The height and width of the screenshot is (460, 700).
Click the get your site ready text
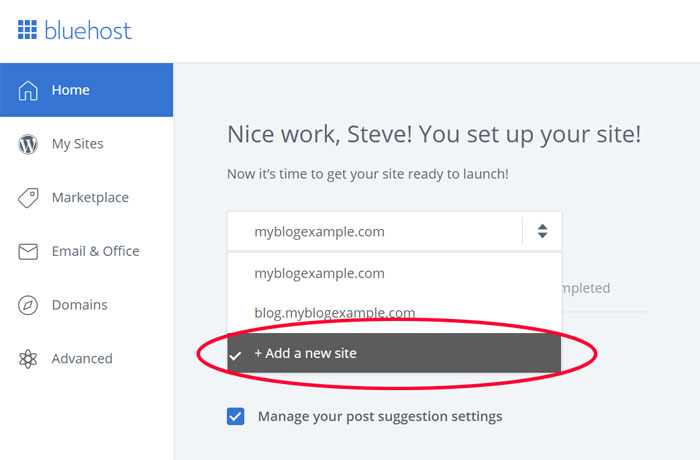[x=367, y=174]
